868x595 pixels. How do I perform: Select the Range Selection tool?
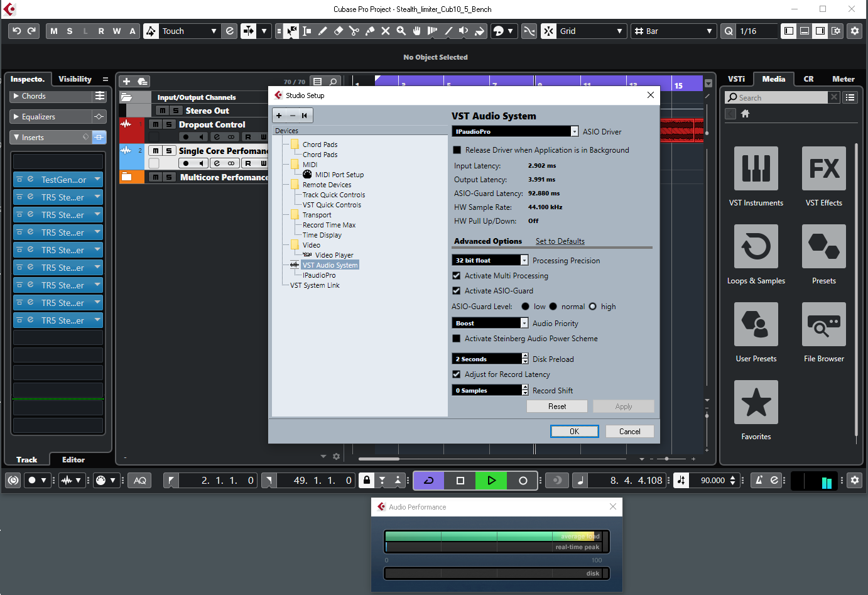[307, 31]
